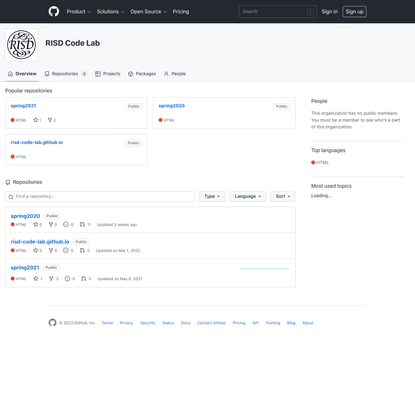Open the Language filter dropdown

click(248, 196)
